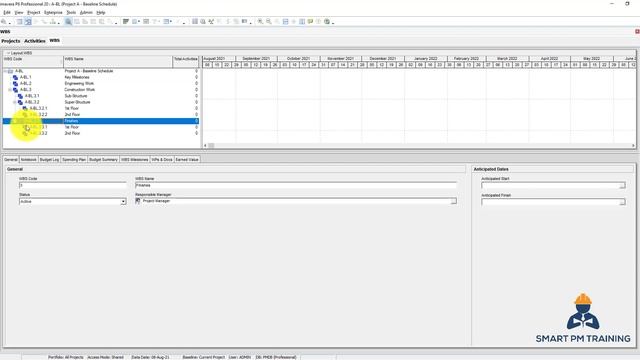This screenshot has height=360, width=640.
Task: Click the schedule toolbar icon beside the magnifier page
Action: tap(211, 21)
